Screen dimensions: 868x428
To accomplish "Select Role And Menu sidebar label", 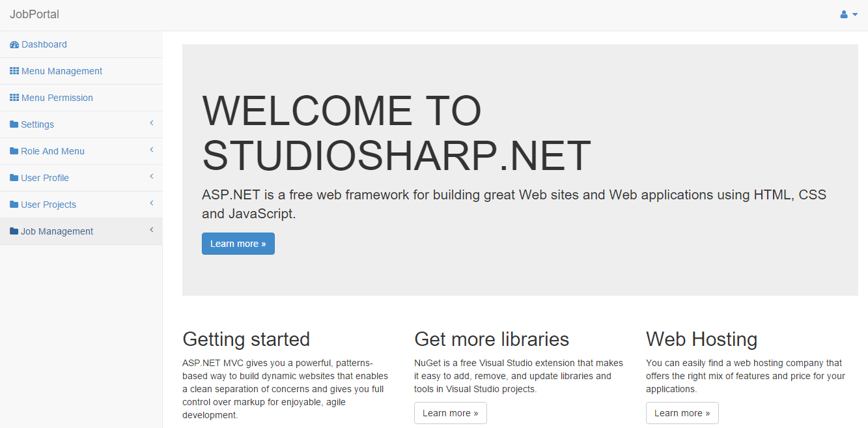I will [53, 151].
